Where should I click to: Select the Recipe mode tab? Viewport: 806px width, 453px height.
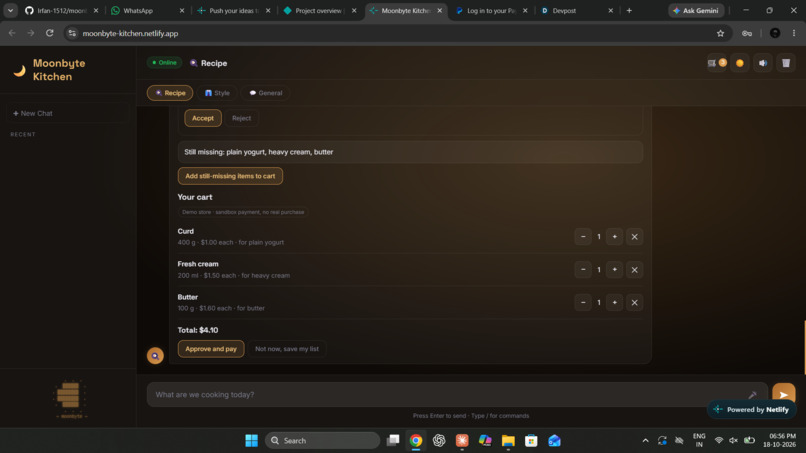pos(170,93)
